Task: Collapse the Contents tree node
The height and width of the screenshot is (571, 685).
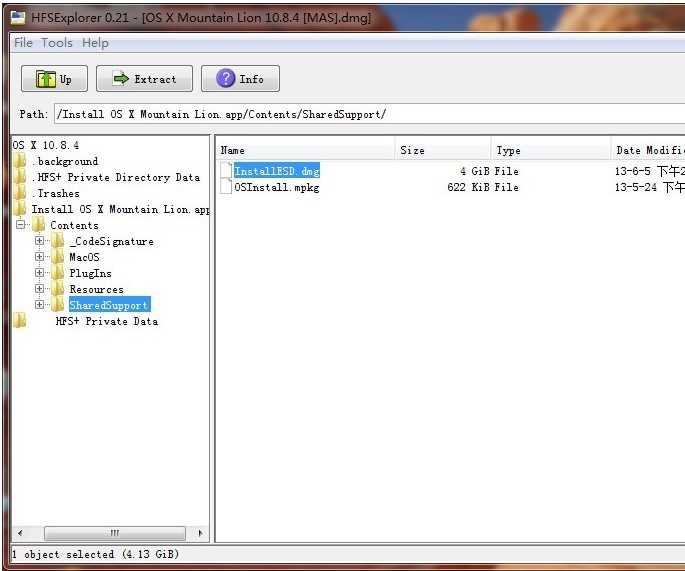Action: [x=21, y=225]
